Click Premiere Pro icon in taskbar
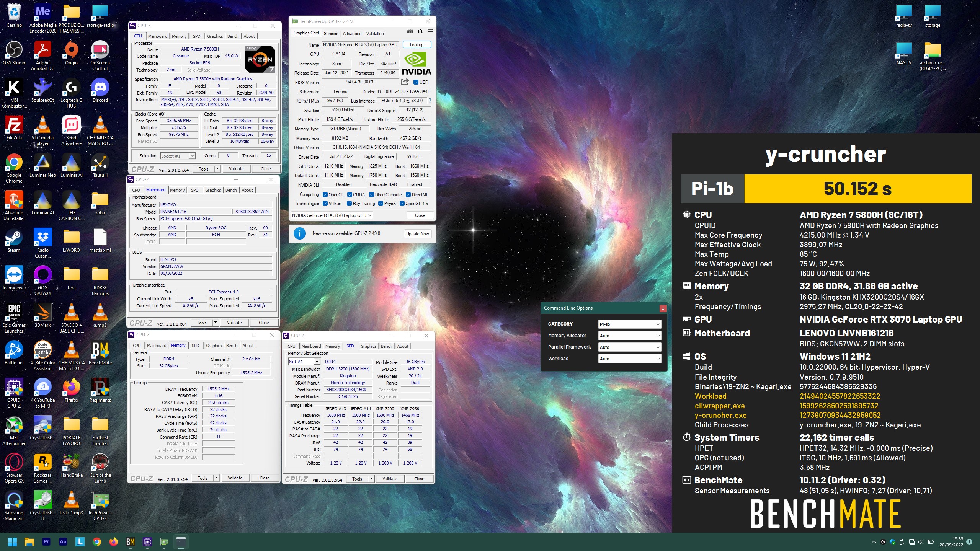 coord(46,542)
